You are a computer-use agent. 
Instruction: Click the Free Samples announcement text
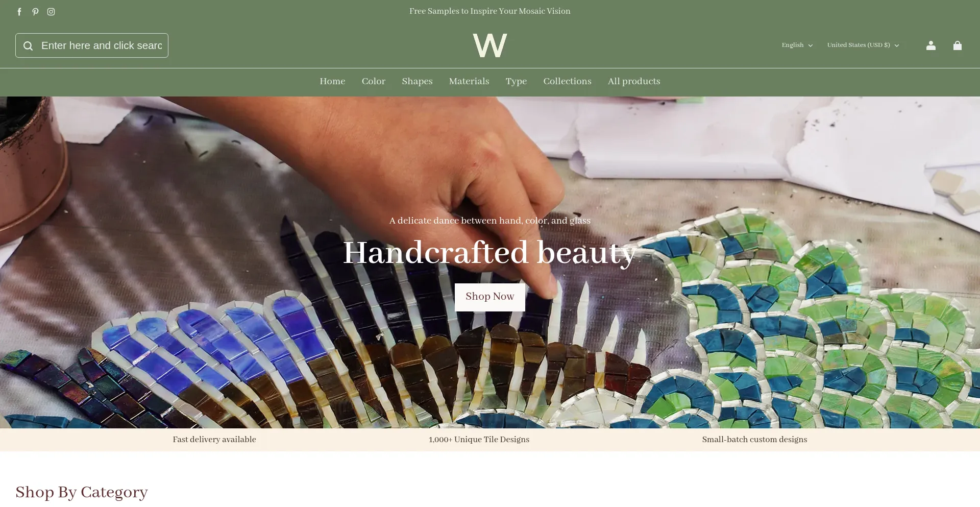tap(490, 11)
